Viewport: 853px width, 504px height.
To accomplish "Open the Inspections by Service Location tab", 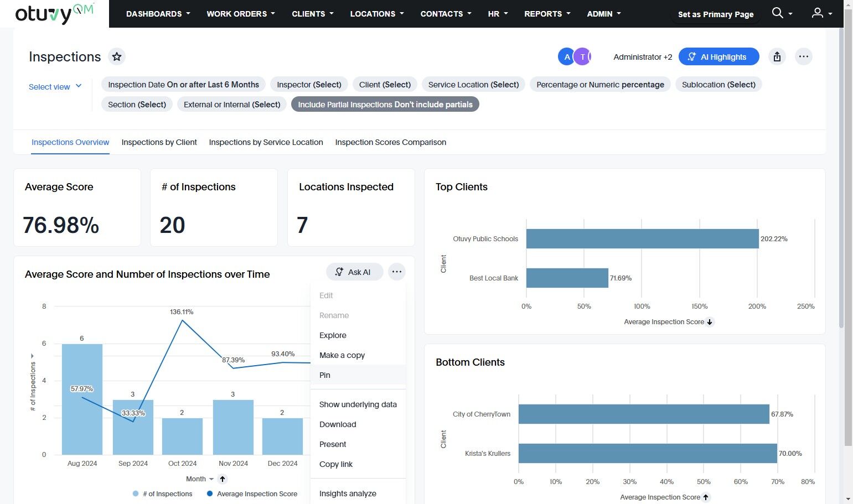I will click(x=266, y=142).
